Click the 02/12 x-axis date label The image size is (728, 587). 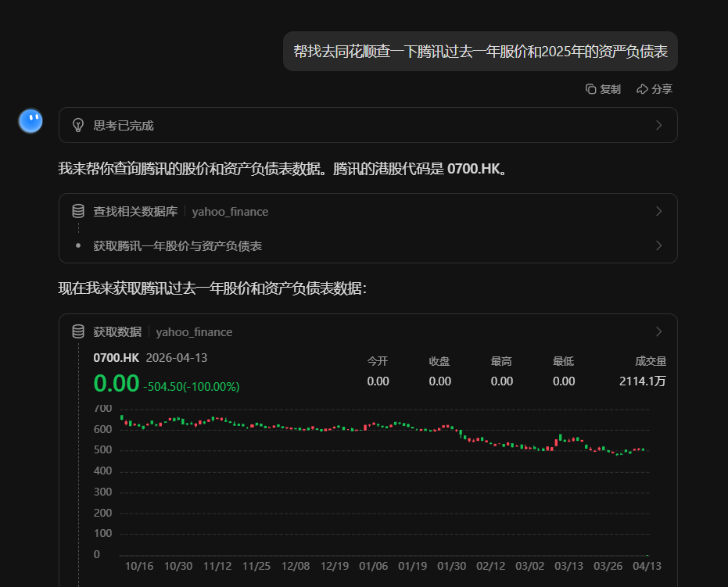pyautogui.click(x=491, y=566)
